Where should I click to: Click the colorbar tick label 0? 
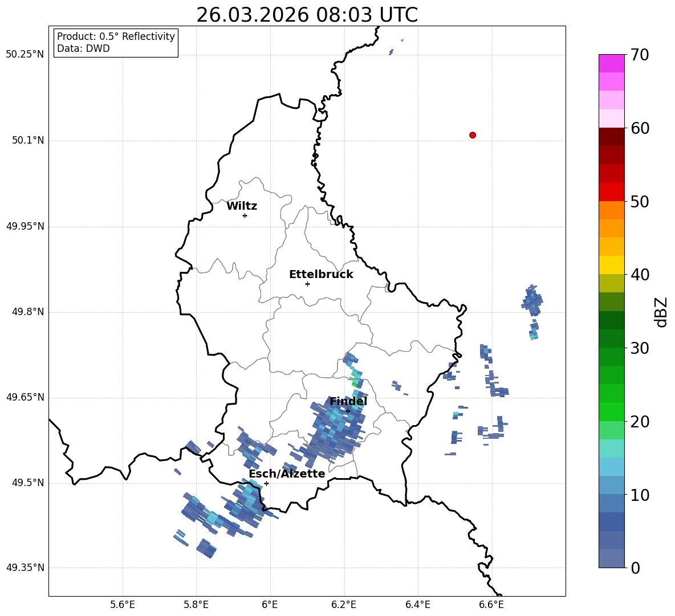point(635,568)
